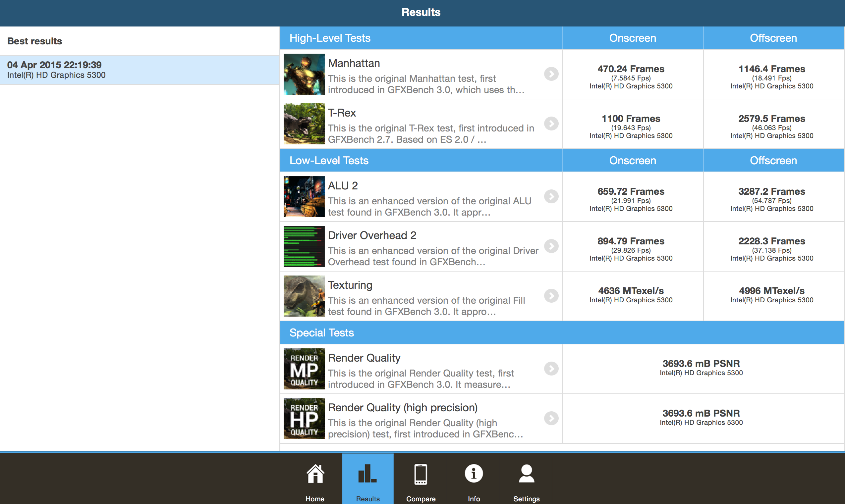
Task: Select the 04 Apr 2015 result entry
Action: (139, 70)
